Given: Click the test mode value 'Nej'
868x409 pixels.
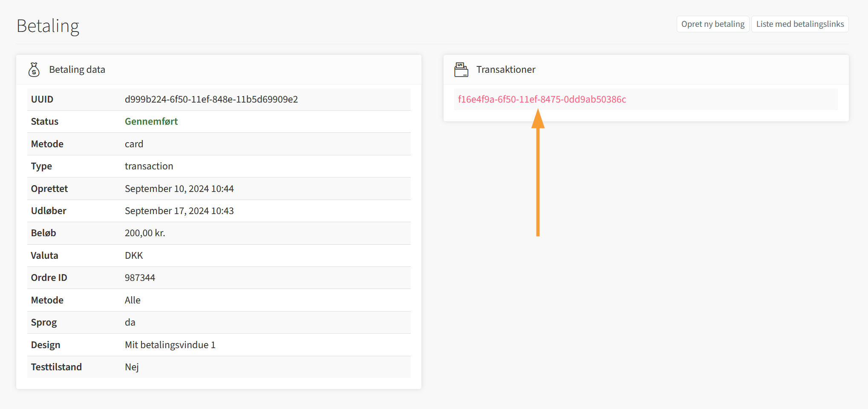Looking at the screenshot, I should 132,367.
